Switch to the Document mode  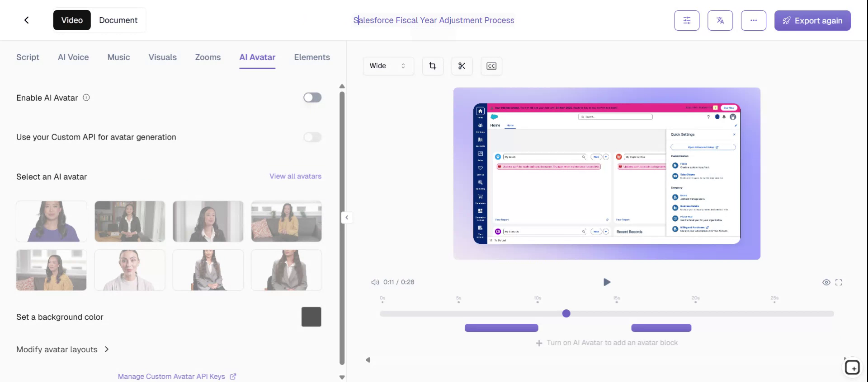118,20
